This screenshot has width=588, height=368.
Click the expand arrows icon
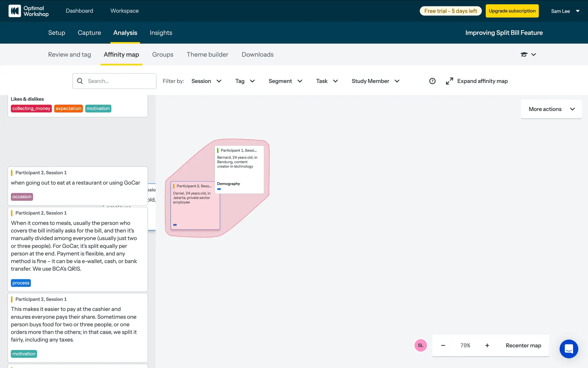(x=449, y=81)
